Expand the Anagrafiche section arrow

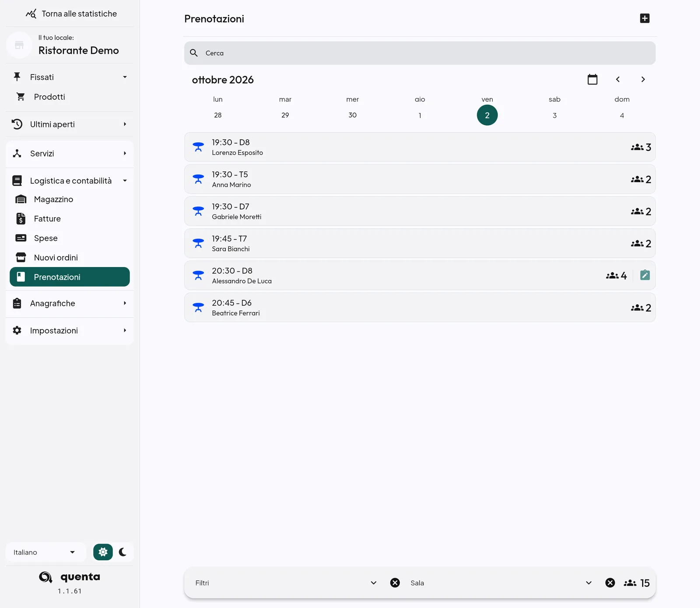click(x=125, y=303)
